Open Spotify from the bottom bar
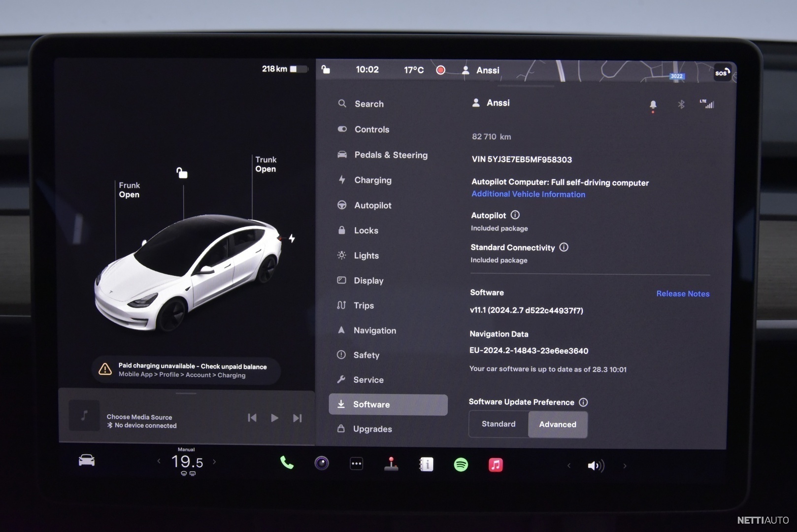The height and width of the screenshot is (532, 797). coord(461,465)
